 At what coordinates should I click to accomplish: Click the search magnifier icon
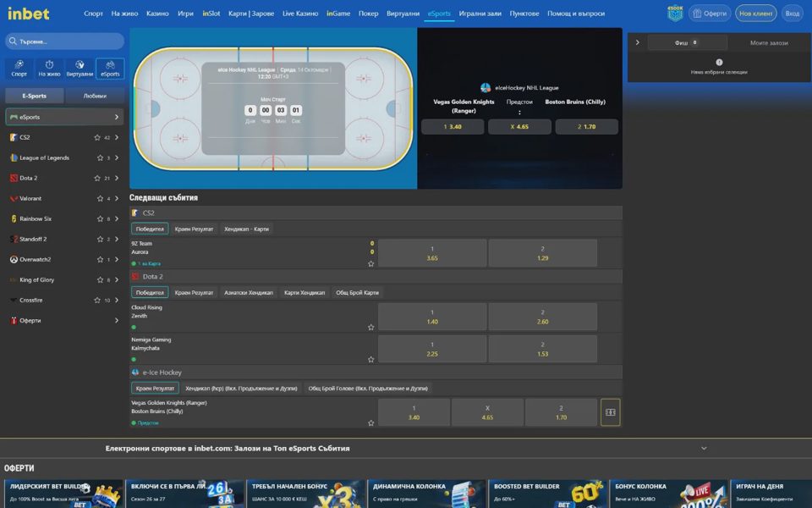(13, 41)
